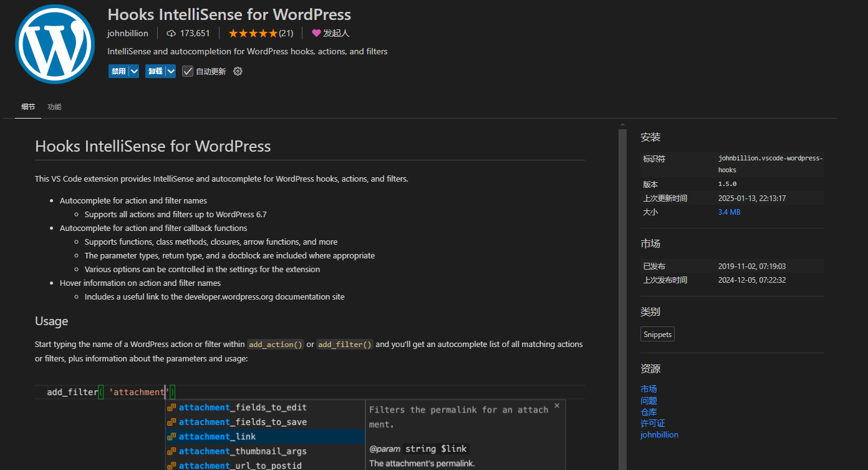Select the attachment_link suggestion icon

171,437
